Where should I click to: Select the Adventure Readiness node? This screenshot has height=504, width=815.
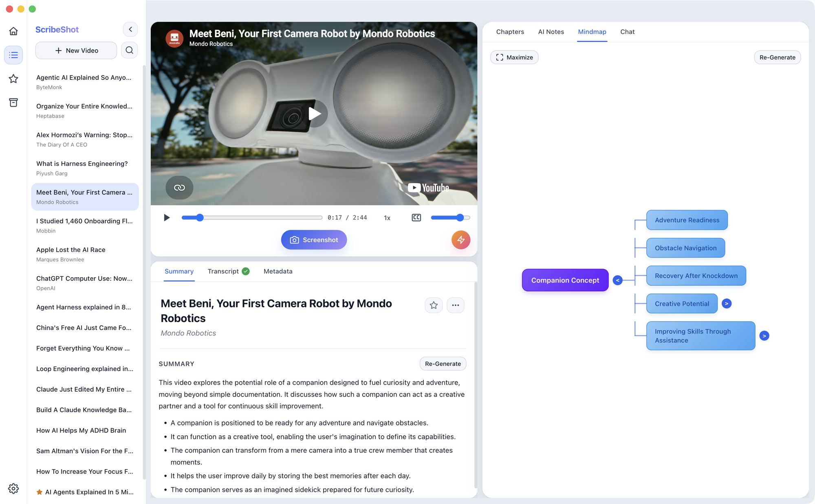tap(687, 220)
